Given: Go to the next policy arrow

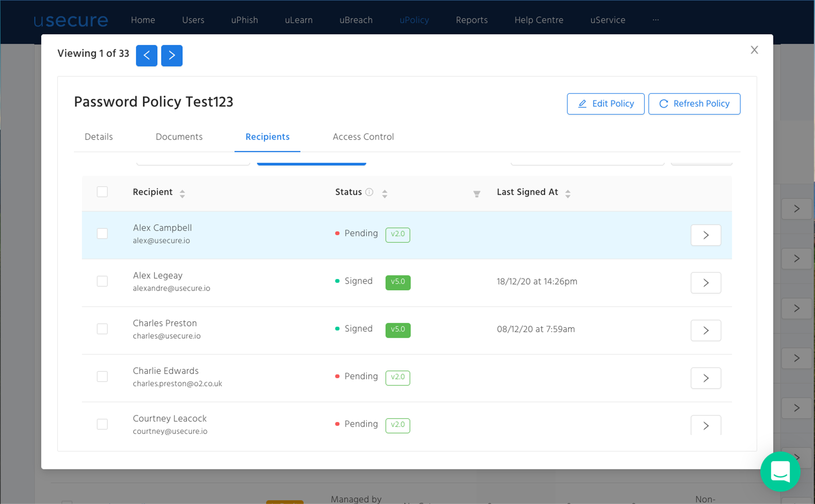Looking at the screenshot, I should point(171,55).
